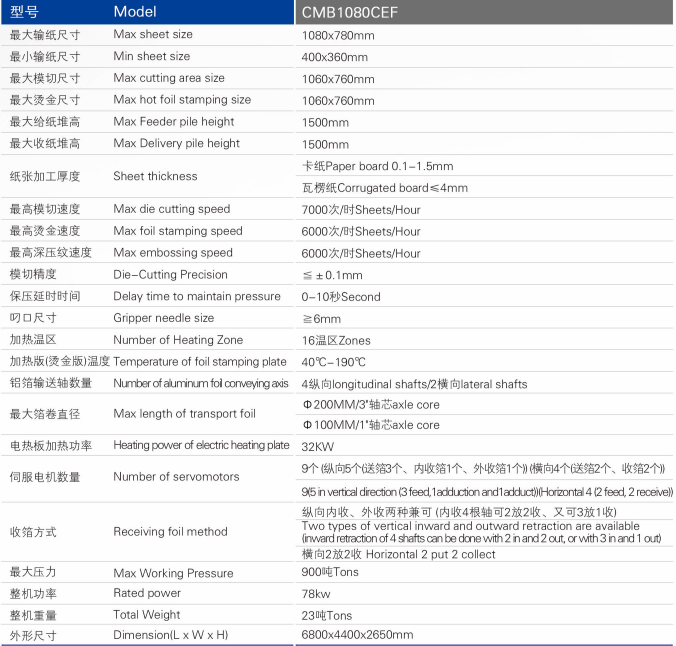Click Chinese label '电热板加热功率'

[51, 446]
